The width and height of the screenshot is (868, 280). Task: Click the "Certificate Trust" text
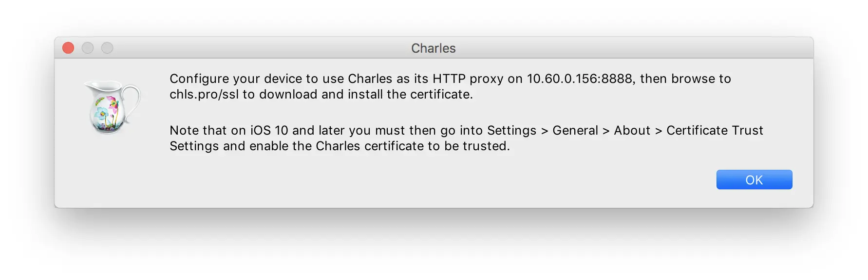click(x=715, y=131)
